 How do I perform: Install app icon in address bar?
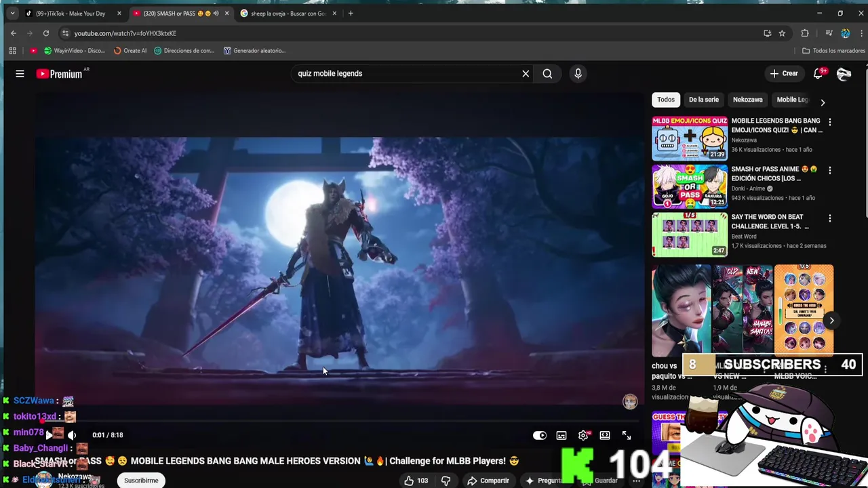pos(767,33)
